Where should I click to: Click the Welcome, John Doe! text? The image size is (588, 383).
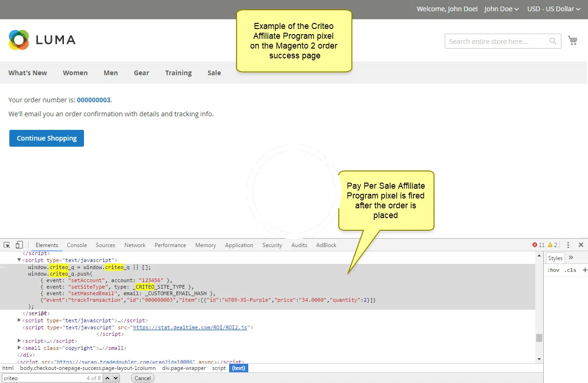447,9
